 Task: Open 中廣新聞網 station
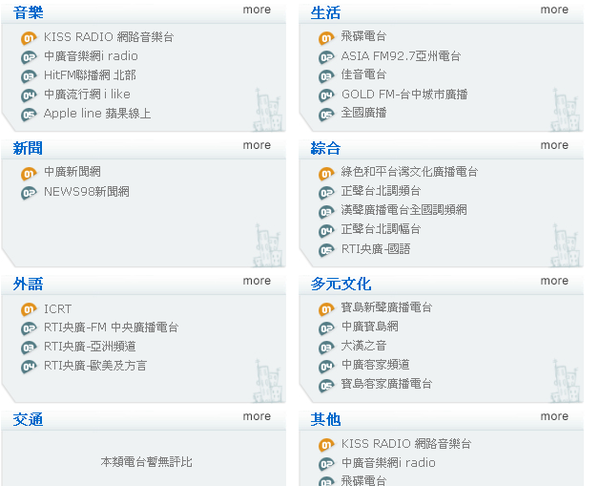point(72,172)
